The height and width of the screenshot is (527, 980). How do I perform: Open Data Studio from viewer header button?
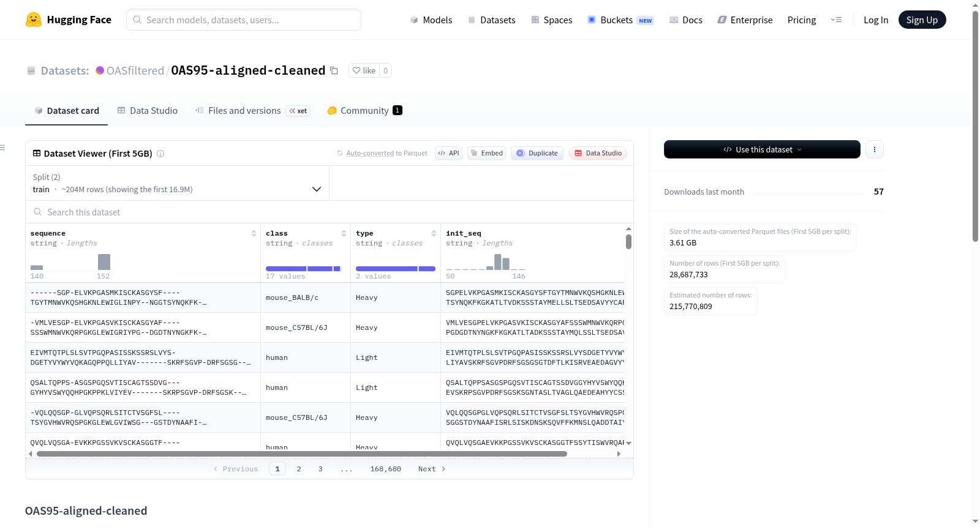pos(597,153)
